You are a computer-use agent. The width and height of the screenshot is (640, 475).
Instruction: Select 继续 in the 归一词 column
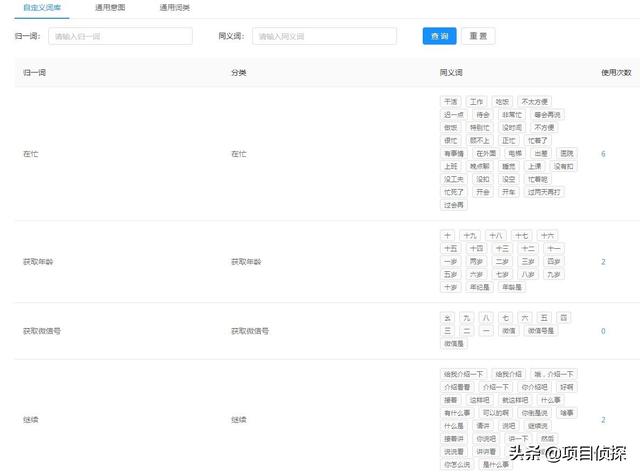click(x=31, y=420)
